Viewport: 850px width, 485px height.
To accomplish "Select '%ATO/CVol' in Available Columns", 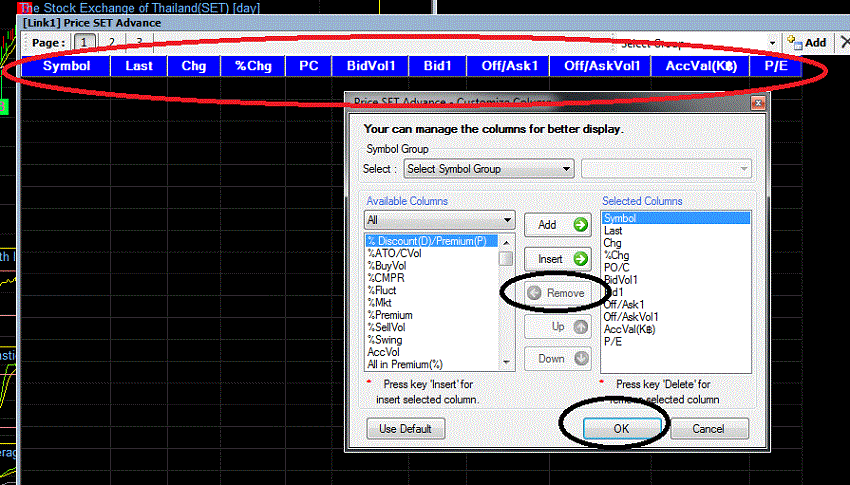I will pos(432,253).
